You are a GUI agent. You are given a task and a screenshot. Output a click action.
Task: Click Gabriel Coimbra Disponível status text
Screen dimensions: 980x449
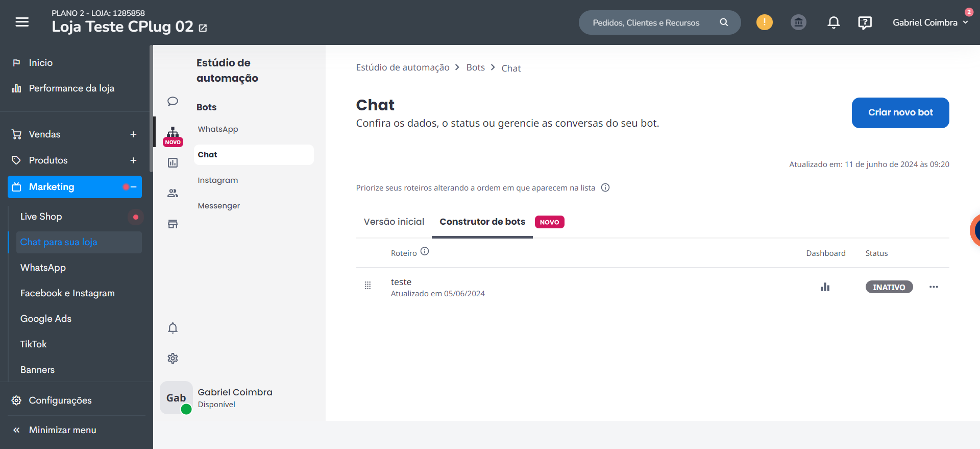point(216,405)
